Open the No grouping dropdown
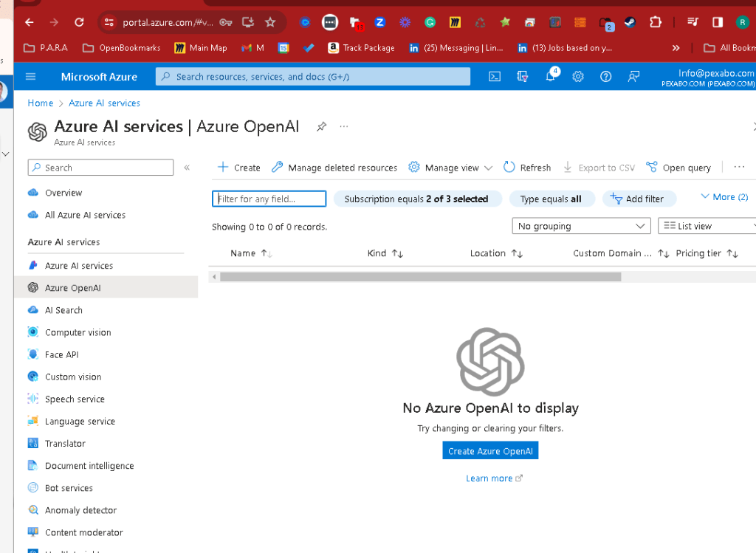 tap(582, 226)
